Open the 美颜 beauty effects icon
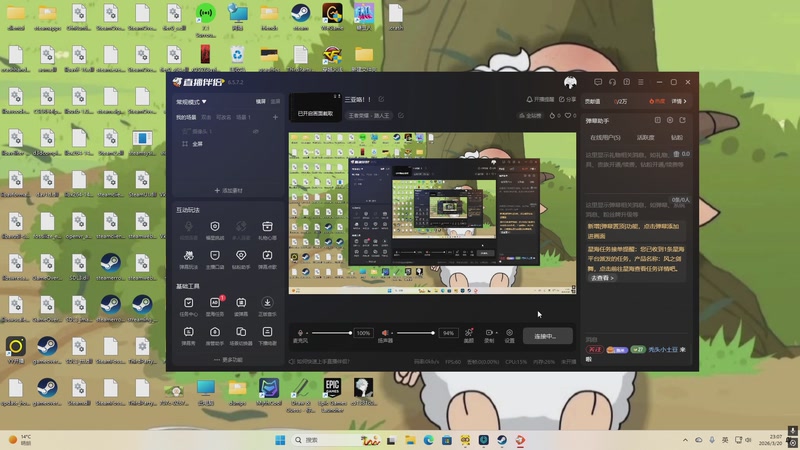Viewport: 800px width, 450px height. click(468, 333)
